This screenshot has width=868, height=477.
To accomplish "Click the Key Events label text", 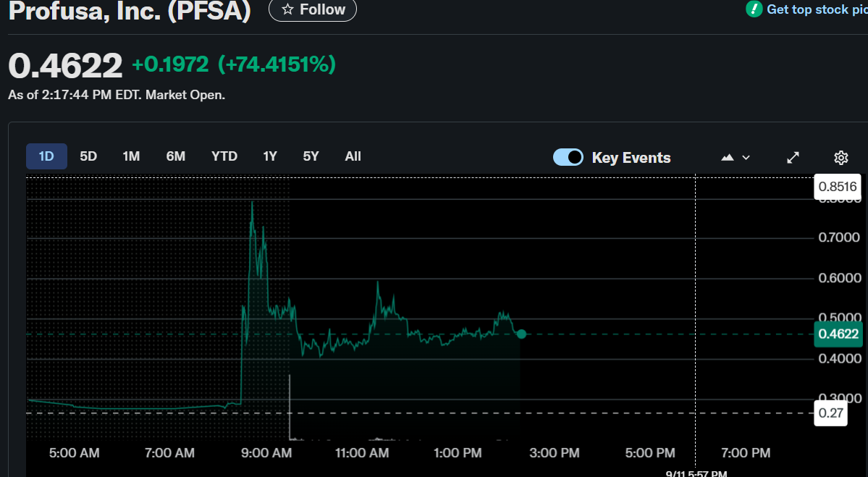I will 631,158.
